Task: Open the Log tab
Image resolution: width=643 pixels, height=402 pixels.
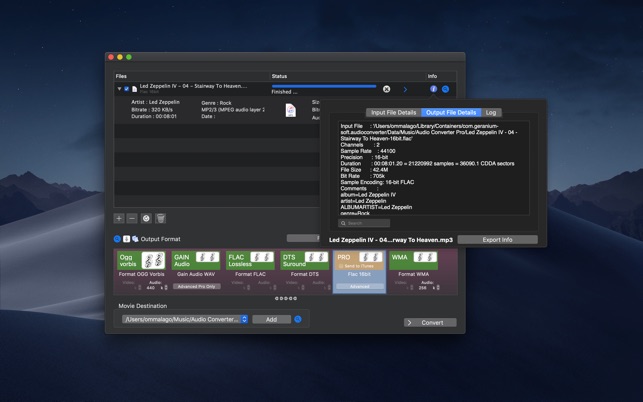Action: click(491, 113)
